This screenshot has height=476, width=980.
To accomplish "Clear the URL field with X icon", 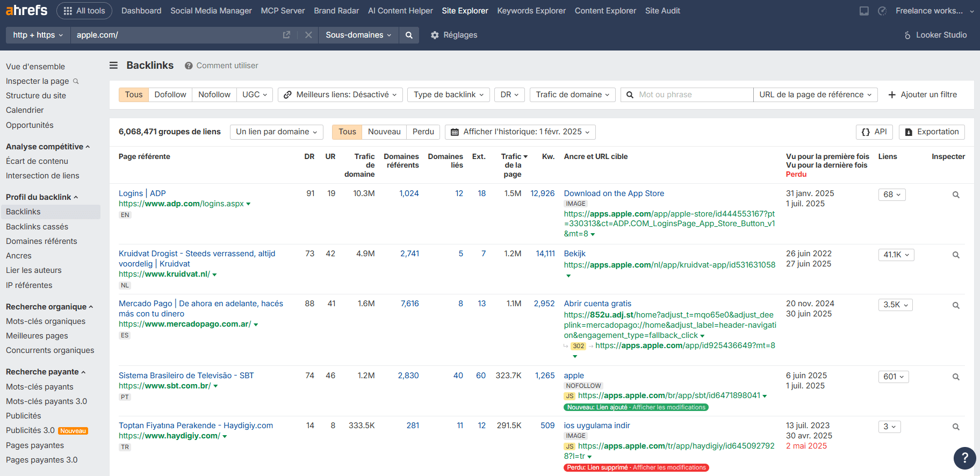I will pyautogui.click(x=308, y=35).
